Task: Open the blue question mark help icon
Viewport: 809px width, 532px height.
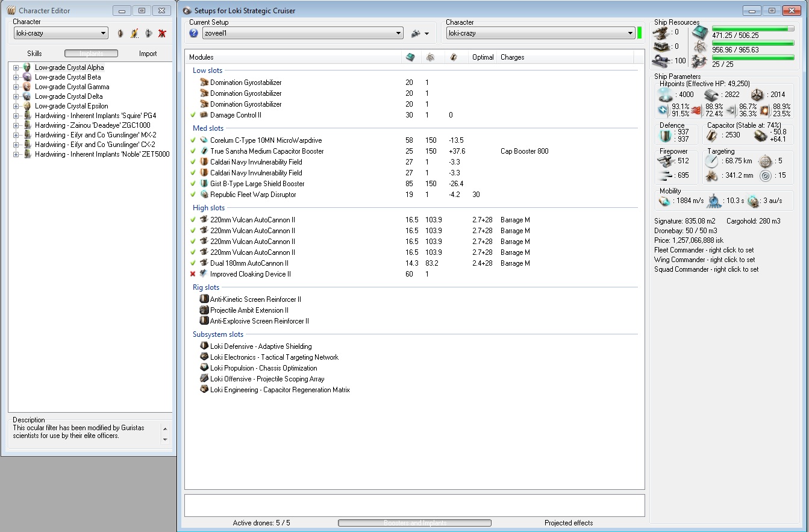Action: pyautogui.click(x=194, y=34)
